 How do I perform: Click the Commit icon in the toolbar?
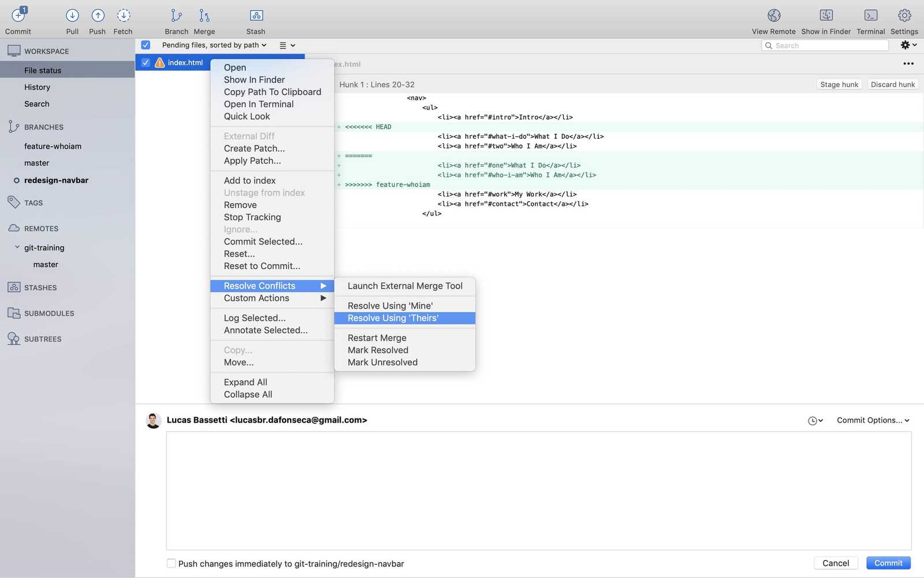click(x=18, y=19)
